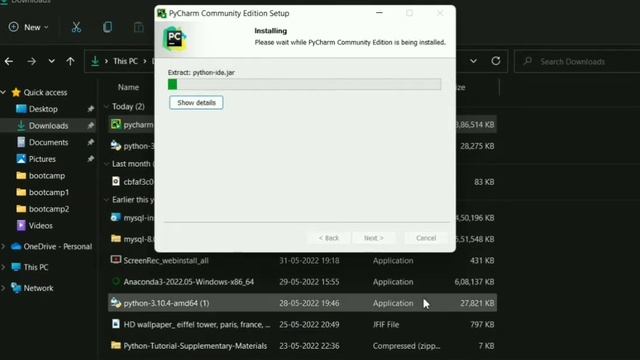Screen dimensions: 640x360
Task: Click the Python-Tutorial zip folder icon
Action: (x=116, y=345)
